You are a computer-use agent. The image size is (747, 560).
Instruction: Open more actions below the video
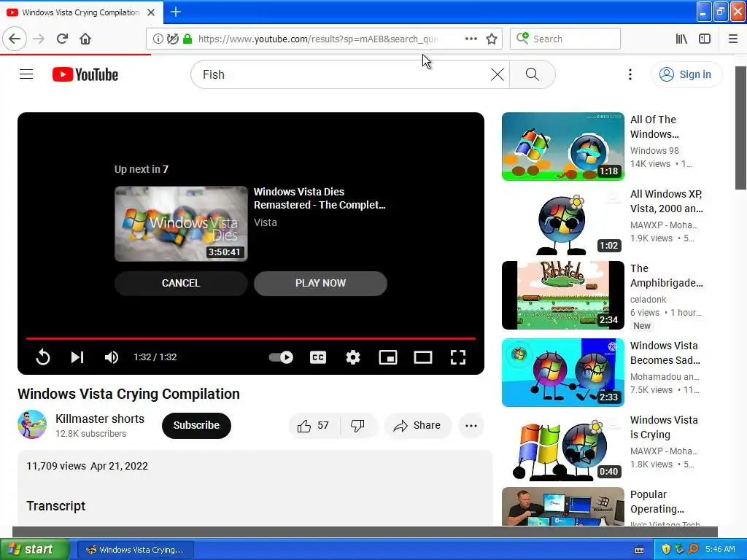(471, 425)
